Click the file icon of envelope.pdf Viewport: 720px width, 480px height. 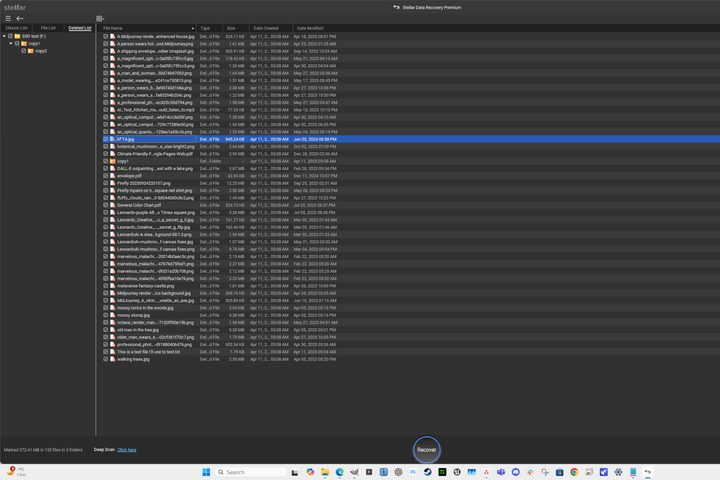[112, 176]
